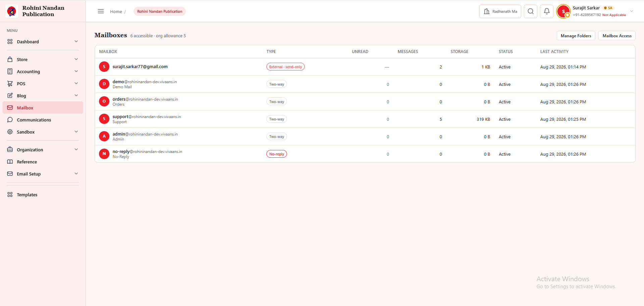
Task: Click the Sandbox gear icon
Action: click(10, 132)
